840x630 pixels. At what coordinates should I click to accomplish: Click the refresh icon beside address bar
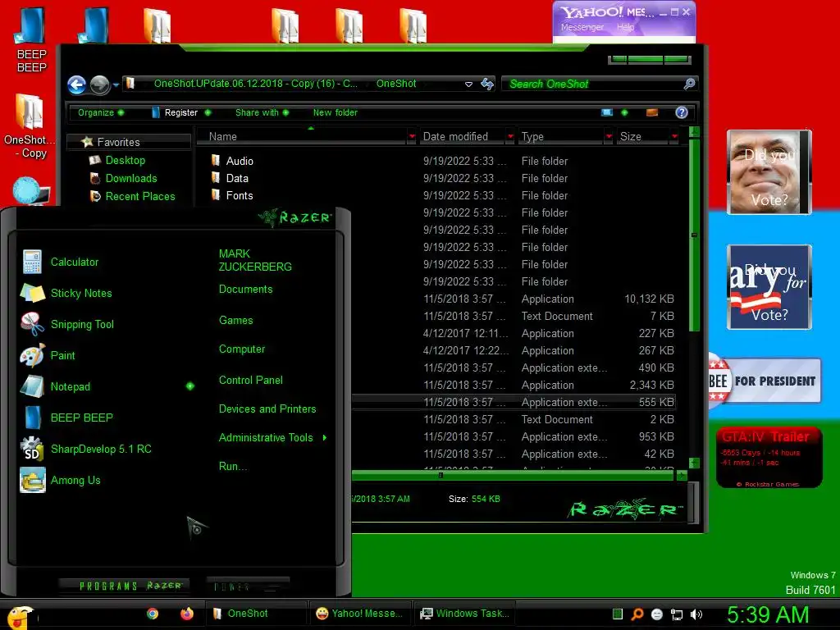coord(487,84)
